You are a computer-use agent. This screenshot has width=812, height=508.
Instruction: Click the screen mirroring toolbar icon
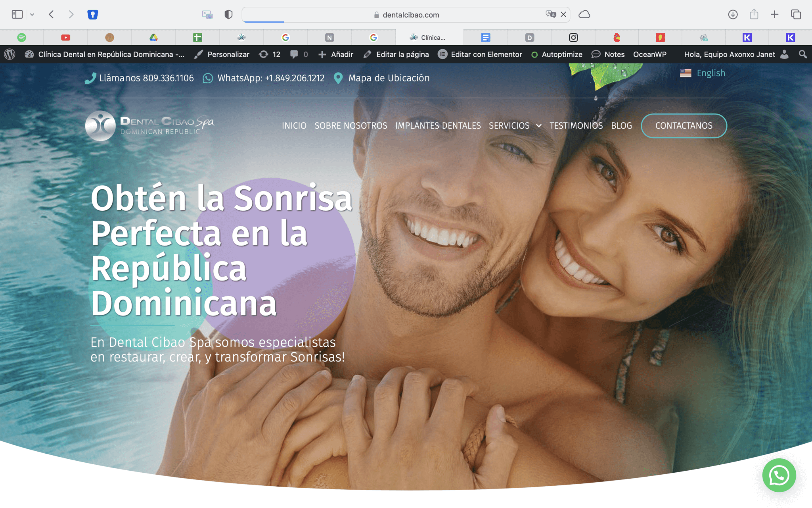click(207, 15)
